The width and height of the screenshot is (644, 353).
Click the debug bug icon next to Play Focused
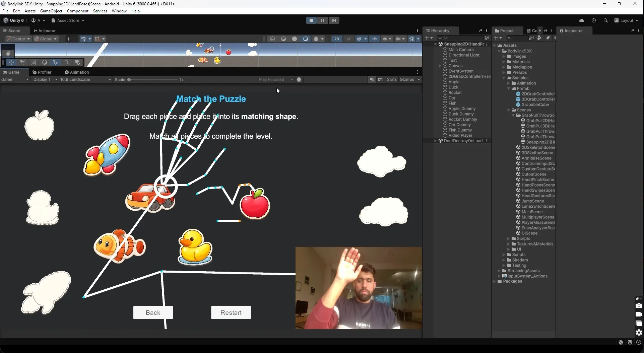click(299, 79)
